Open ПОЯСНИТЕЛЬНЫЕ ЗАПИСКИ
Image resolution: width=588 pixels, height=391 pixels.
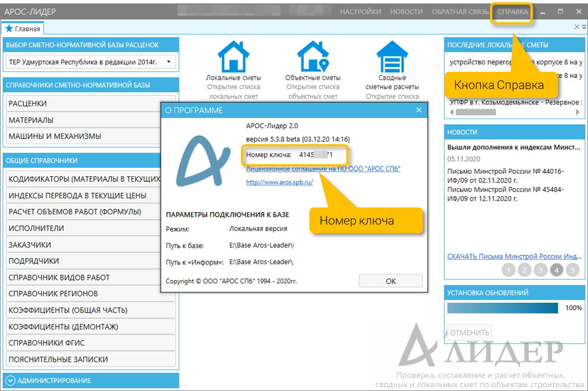[x=91, y=359]
